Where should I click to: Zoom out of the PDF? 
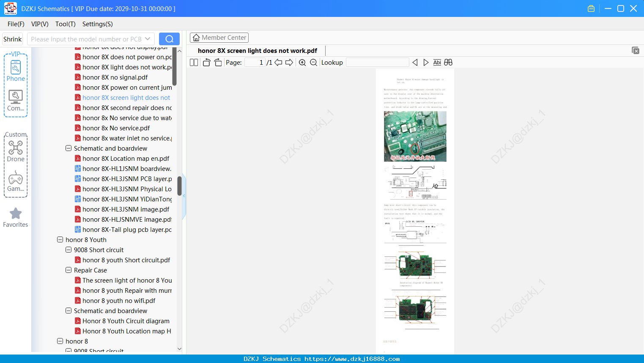313,63
